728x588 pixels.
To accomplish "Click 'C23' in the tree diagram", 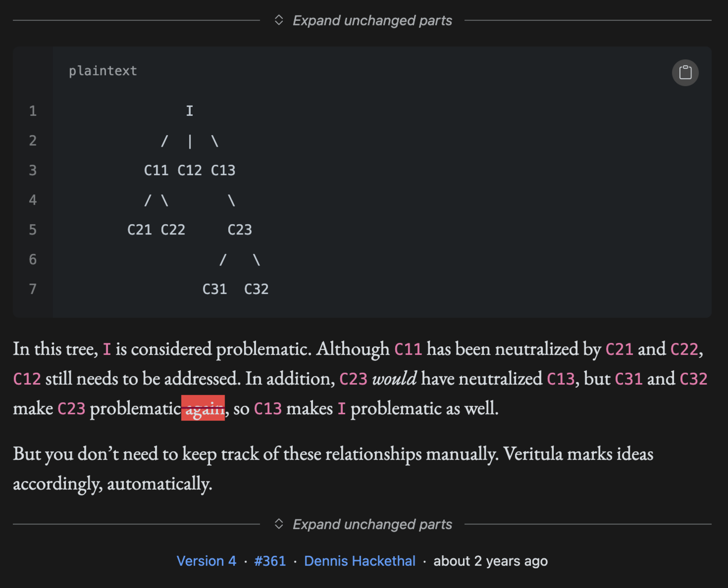I will (x=240, y=230).
